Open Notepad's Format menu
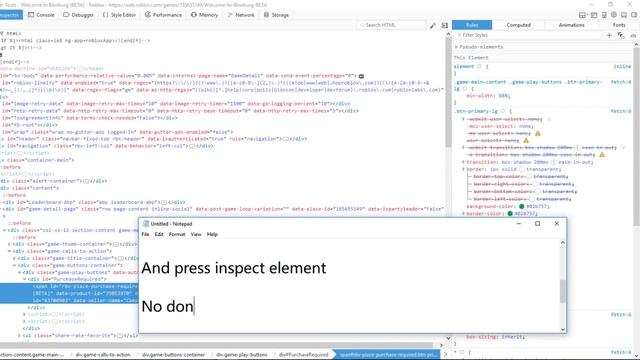Image resolution: width=640 pixels, height=360 pixels. 177,234
